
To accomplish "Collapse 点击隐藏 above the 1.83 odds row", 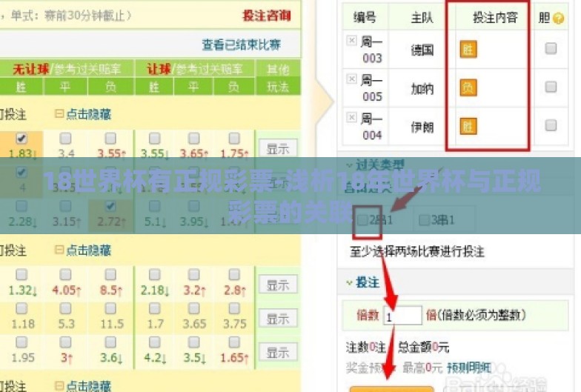I will [83, 114].
